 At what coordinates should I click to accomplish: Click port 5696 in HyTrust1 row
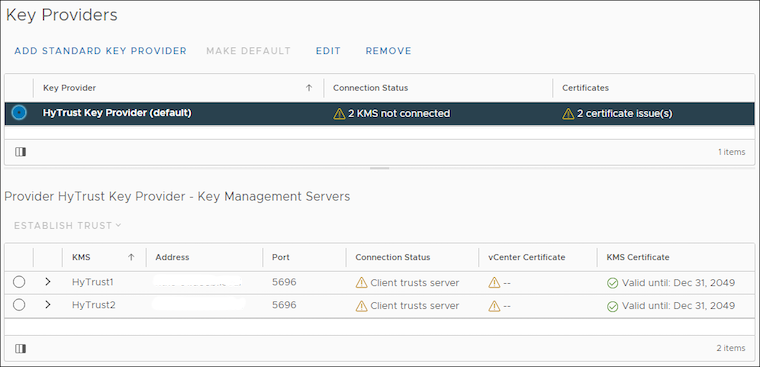coord(284,282)
